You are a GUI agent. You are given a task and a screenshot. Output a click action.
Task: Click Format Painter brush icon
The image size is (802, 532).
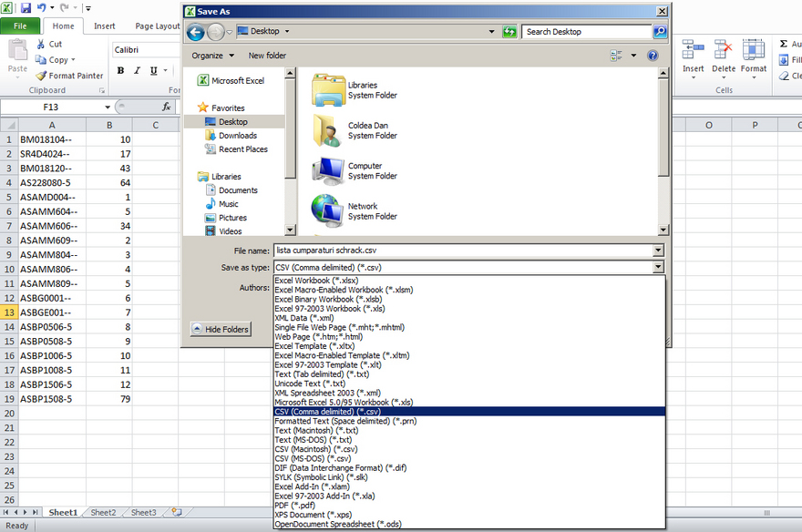point(41,76)
